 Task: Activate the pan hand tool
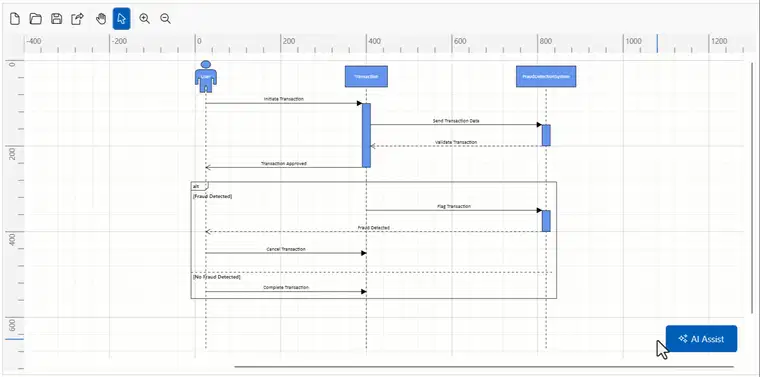point(101,19)
